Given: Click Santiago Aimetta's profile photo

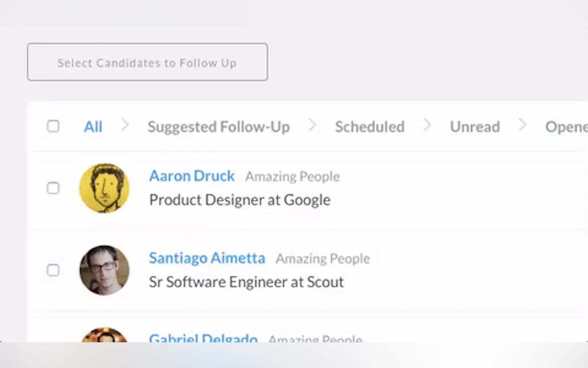Looking at the screenshot, I should [104, 270].
